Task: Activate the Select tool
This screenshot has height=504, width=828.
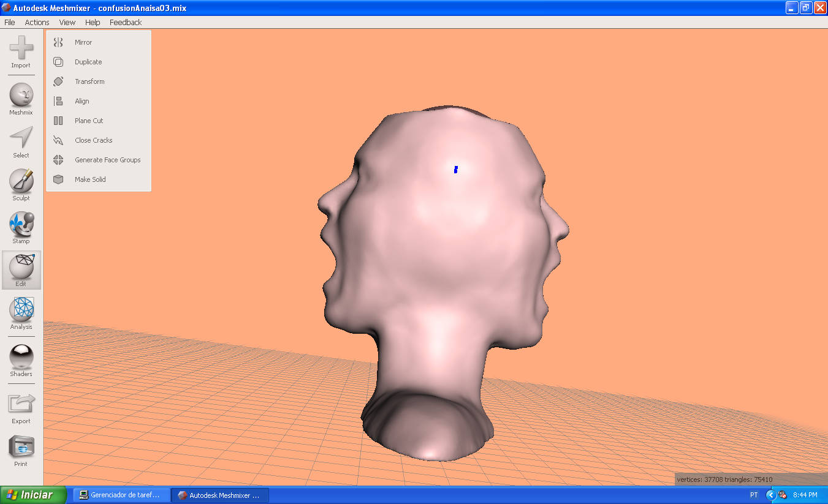Action: click(21, 142)
